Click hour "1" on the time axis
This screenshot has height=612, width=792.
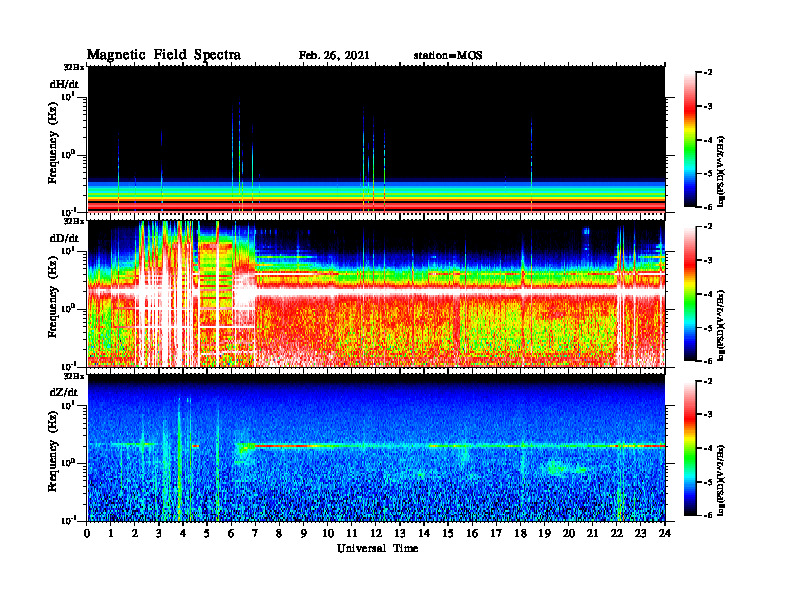[x=111, y=534]
